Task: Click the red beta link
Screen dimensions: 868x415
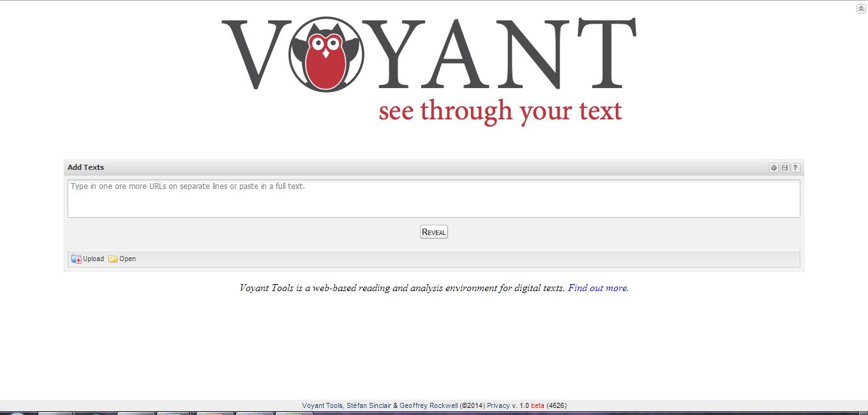Action: [537, 405]
